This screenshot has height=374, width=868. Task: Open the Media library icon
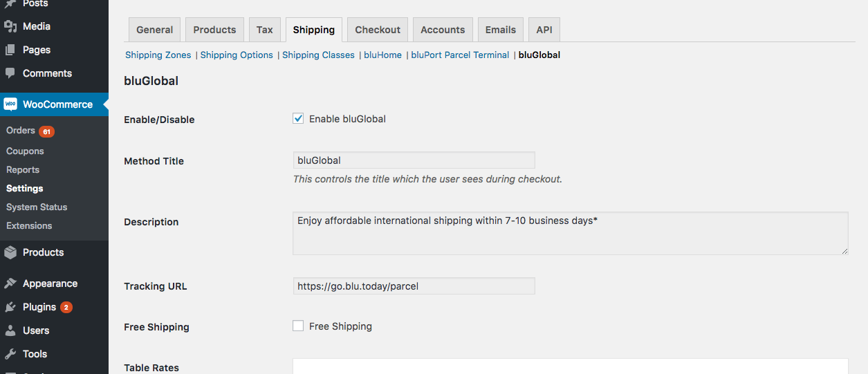point(10,26)
